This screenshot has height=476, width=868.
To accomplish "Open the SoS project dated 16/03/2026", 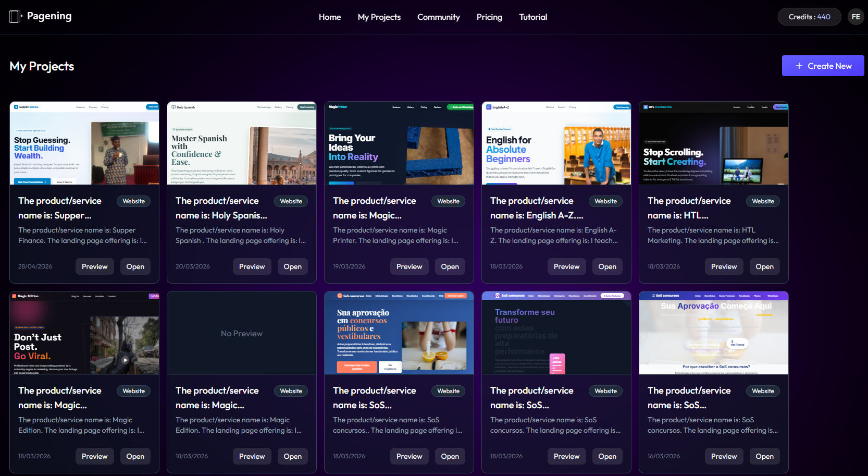I will click(x=765, y=456).
